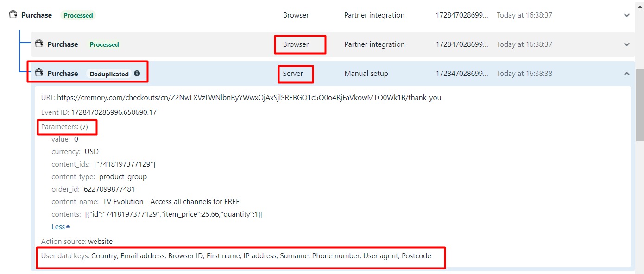Click the order_id value 6227099877481
This screenshot has height=274, width=644.
[109, 189]
